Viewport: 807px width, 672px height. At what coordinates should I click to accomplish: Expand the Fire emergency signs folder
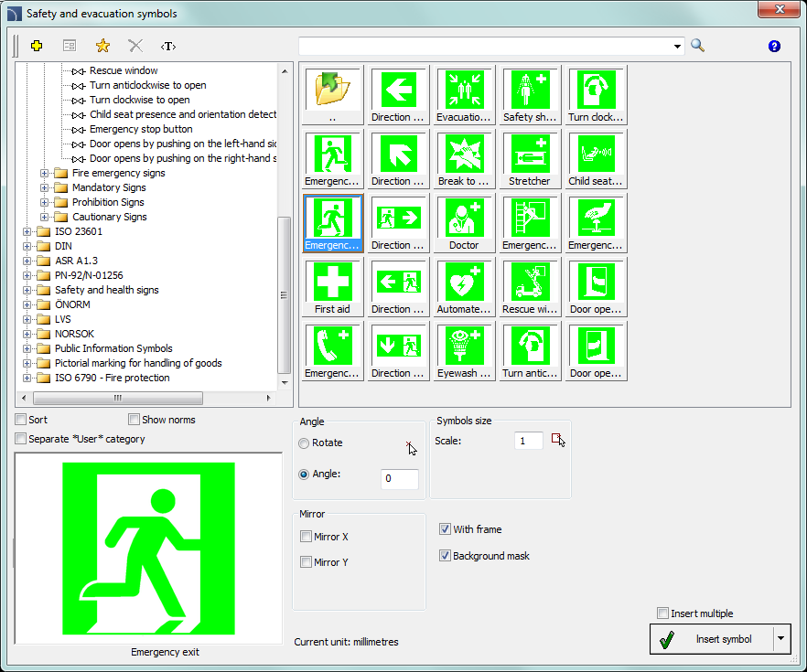[x=45, y=173]
